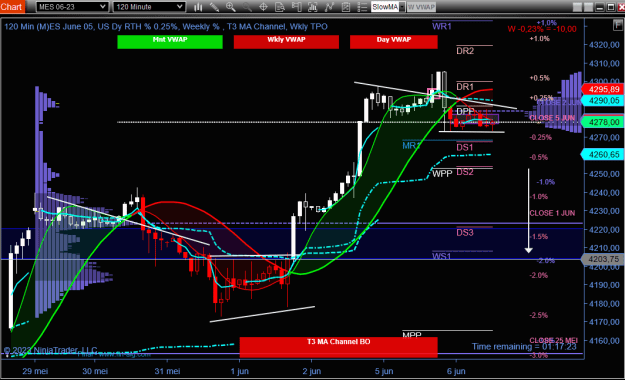The width and height of the screenshot is (625, 380).
Task: Click the MPP pivot label
Action: [412, 335]
